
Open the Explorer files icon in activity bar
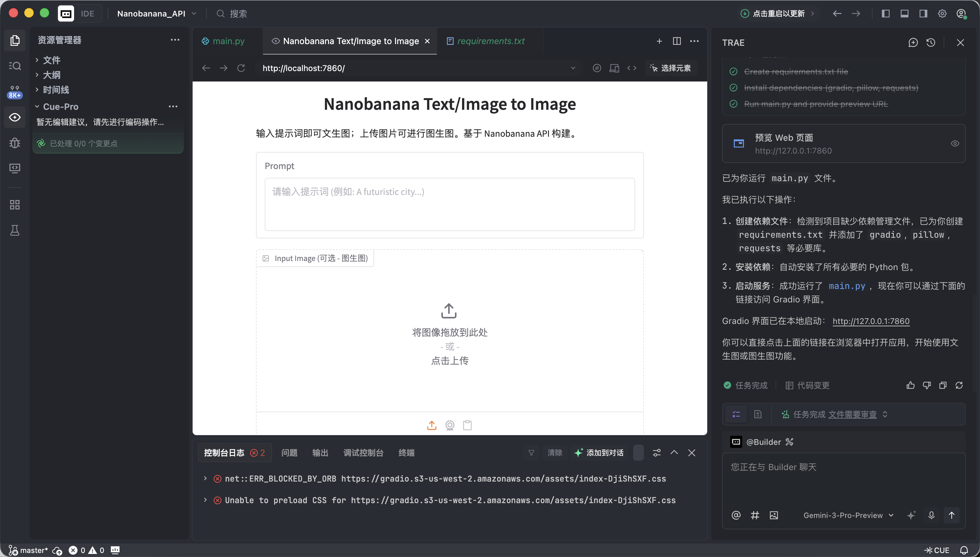coord(15,40)
